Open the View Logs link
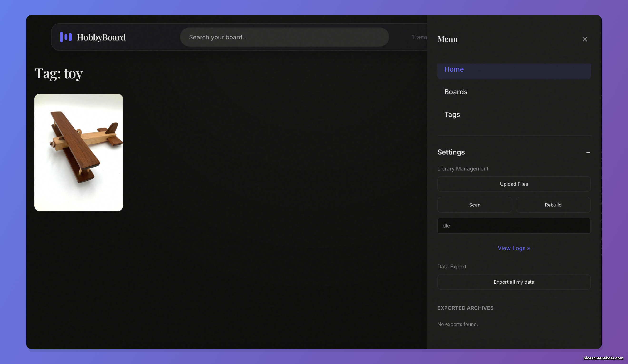This screenshot has height=364, width=628. (514, 248)
